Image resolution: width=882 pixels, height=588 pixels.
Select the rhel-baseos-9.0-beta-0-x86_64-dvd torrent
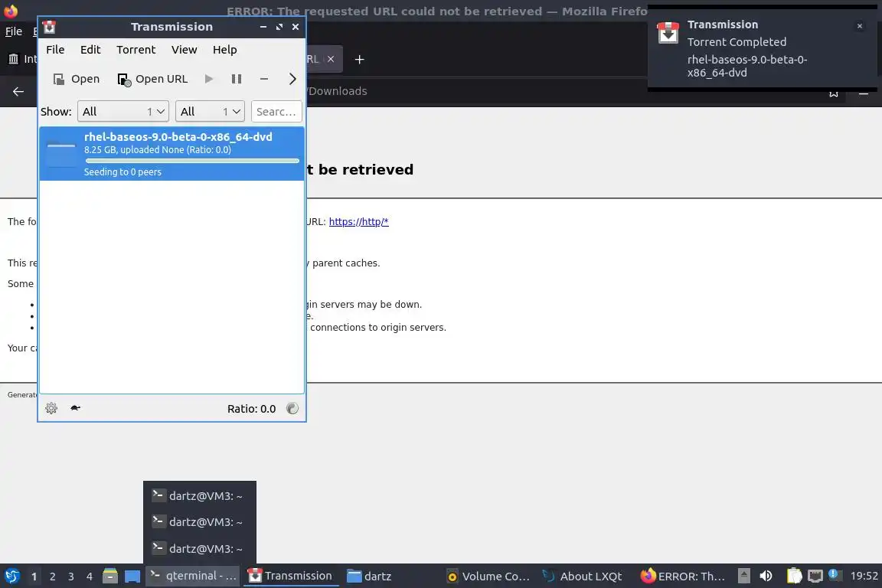[171, 154]
